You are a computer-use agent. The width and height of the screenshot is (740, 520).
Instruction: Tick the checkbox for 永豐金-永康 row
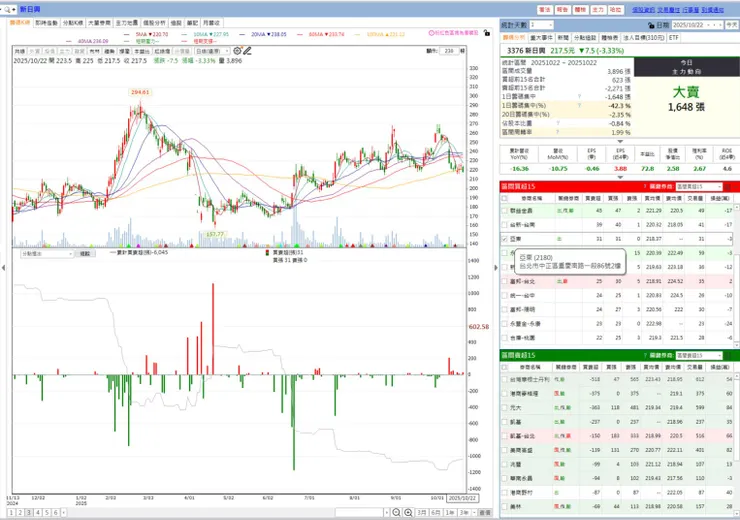pyautogui.click(x=504, y=324)
